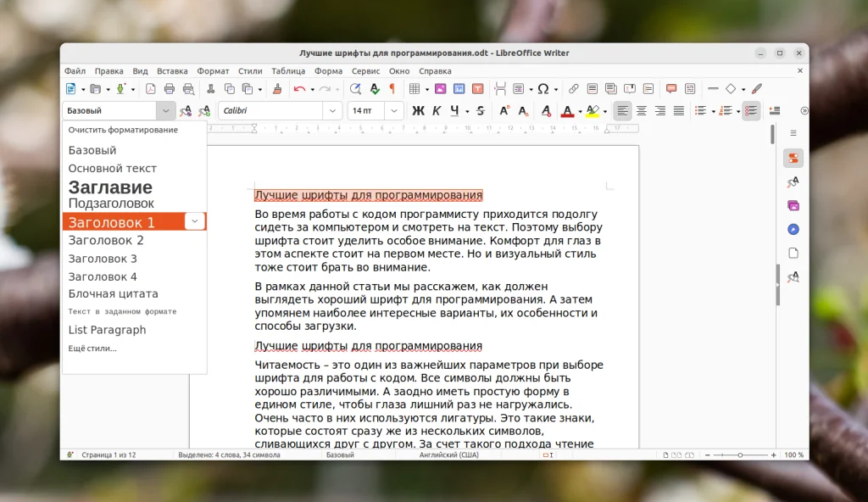The width and height of the screenshot is (868, 502).
Task: Choose Ещё стили from the styles list
Action: pos(93,348)
